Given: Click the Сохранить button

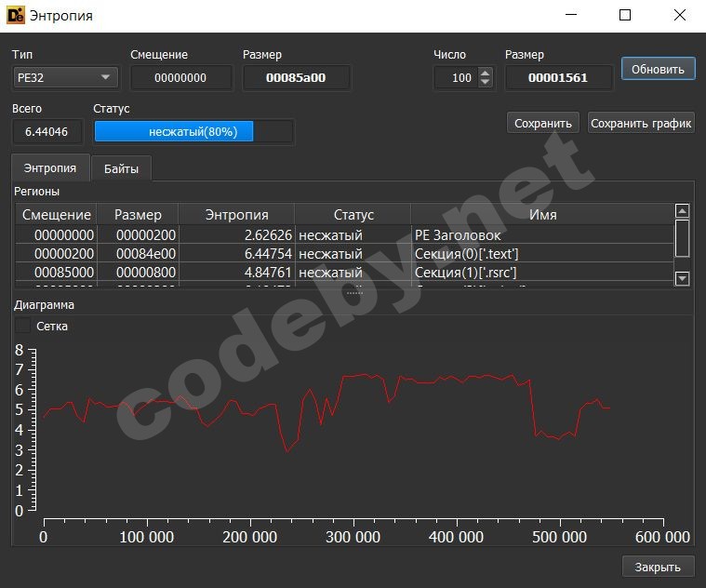Looking at the screenshot, I should pyautogui.click(x=543, y=123).
